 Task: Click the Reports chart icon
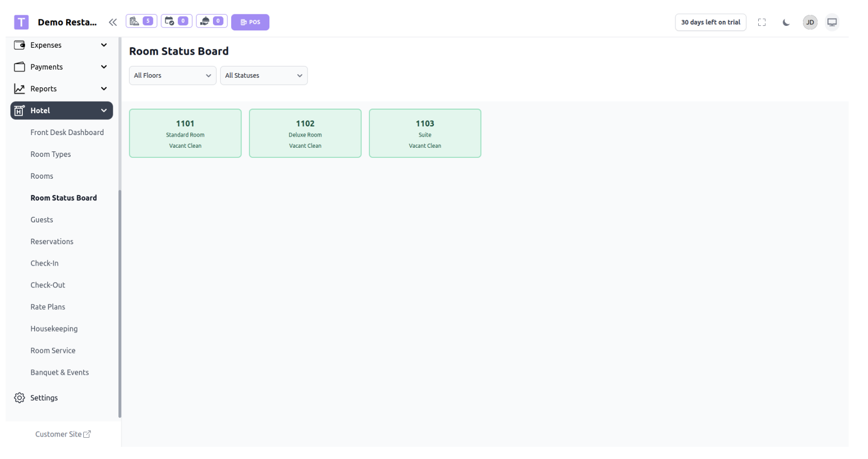pos(19,89)
